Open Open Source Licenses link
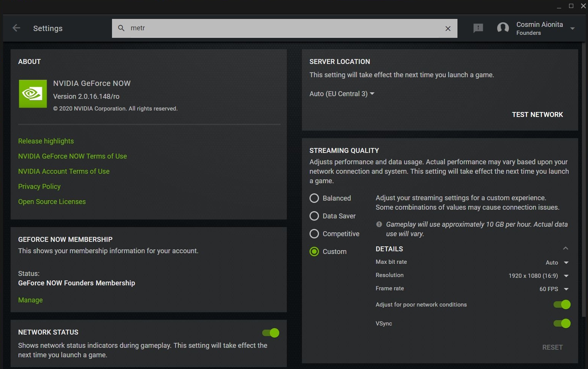Viewport: 588px width, 369px height. [x=52, y=201]
